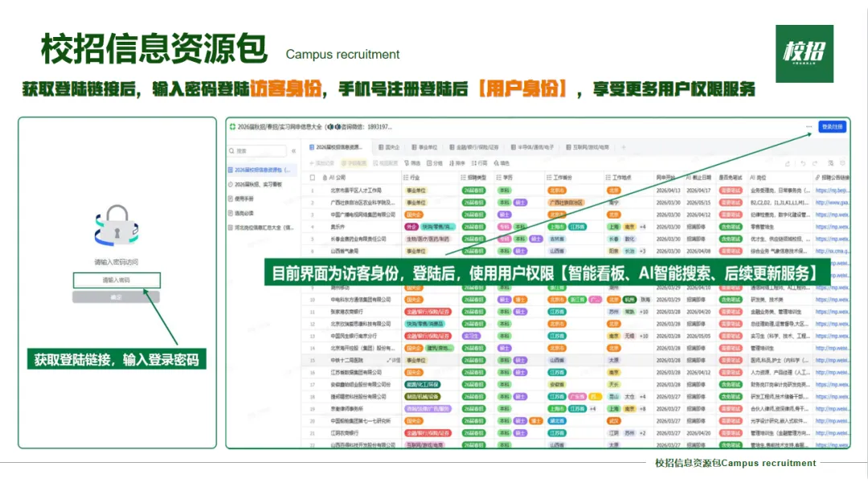
Task: Open sidebar item 2026届秋招、实习看板
Action: point(257,184)
